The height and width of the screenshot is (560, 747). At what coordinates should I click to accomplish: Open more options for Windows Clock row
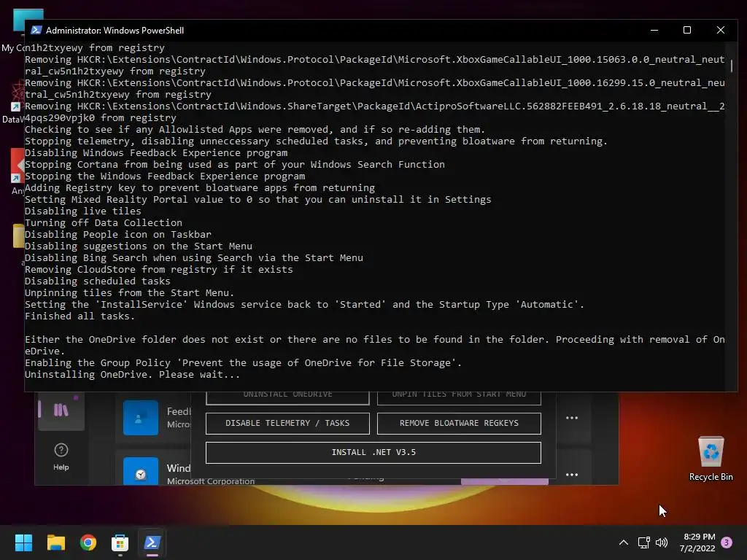pos(572,475)
